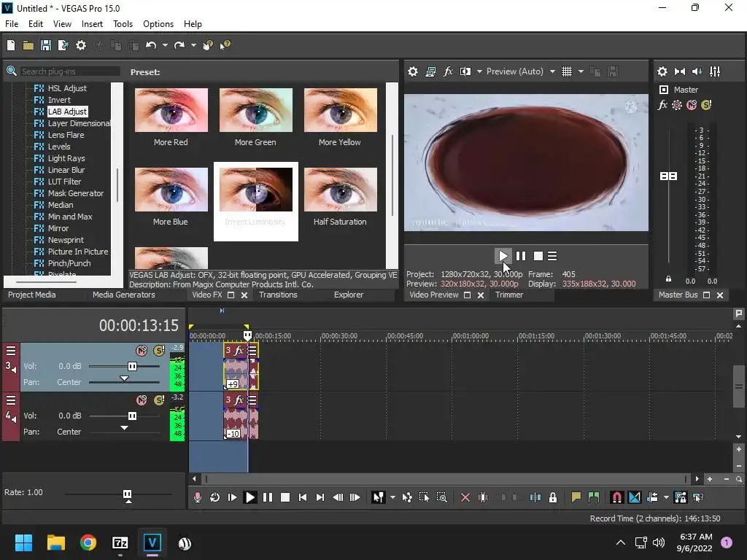Stop playback in the transport bar

click(285, 497)
